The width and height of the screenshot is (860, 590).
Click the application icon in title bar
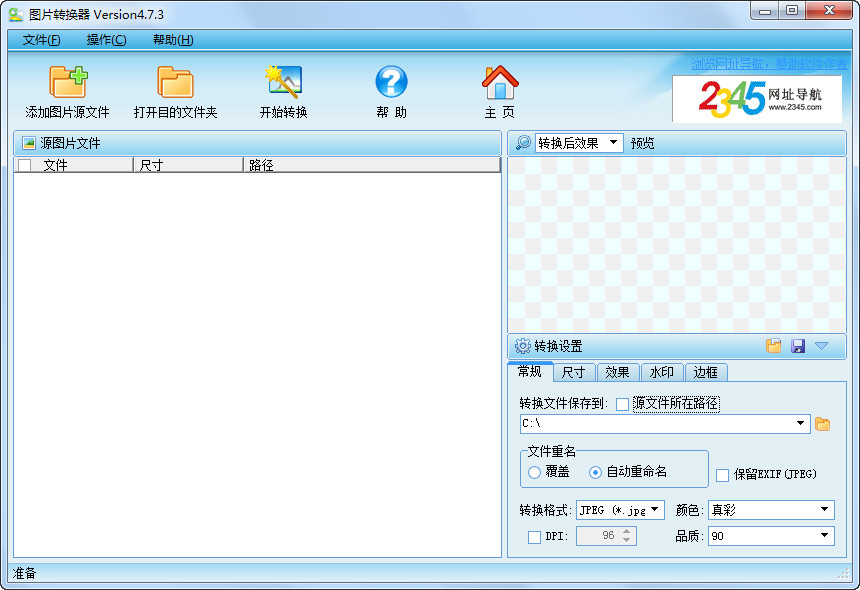(15, 14)
